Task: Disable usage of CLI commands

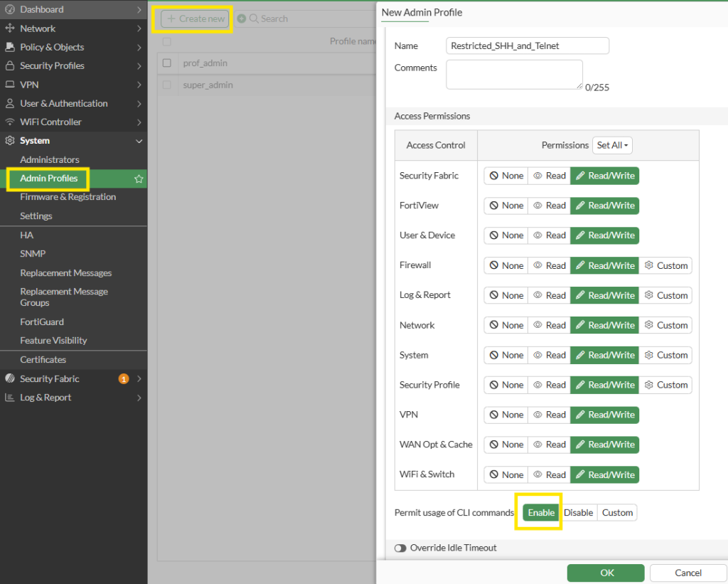Action: (x=578, y=512)
